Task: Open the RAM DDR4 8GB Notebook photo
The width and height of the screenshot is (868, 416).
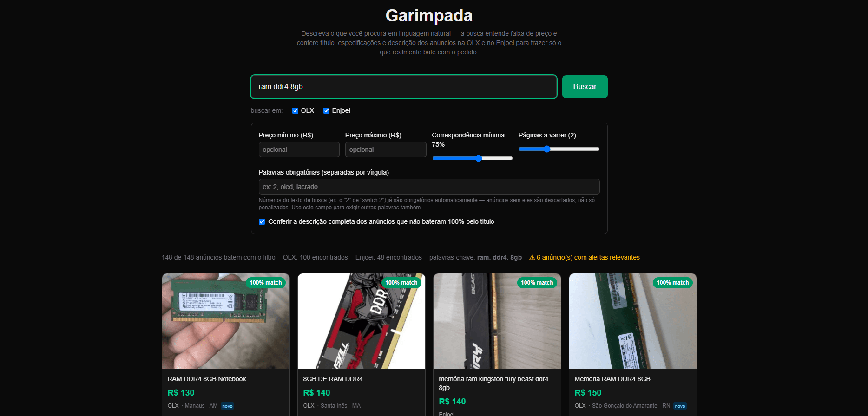Action: pos(226,321)
